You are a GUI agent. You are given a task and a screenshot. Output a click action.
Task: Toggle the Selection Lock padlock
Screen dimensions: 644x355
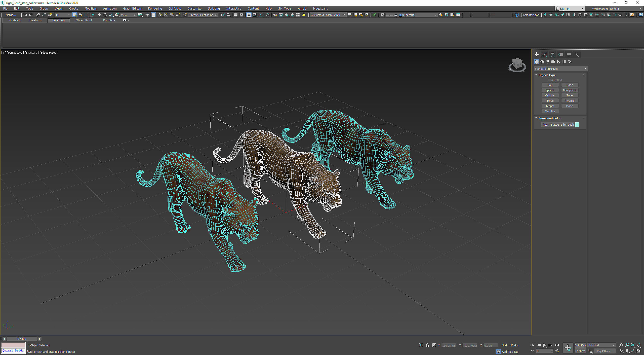tap(427, 345)
